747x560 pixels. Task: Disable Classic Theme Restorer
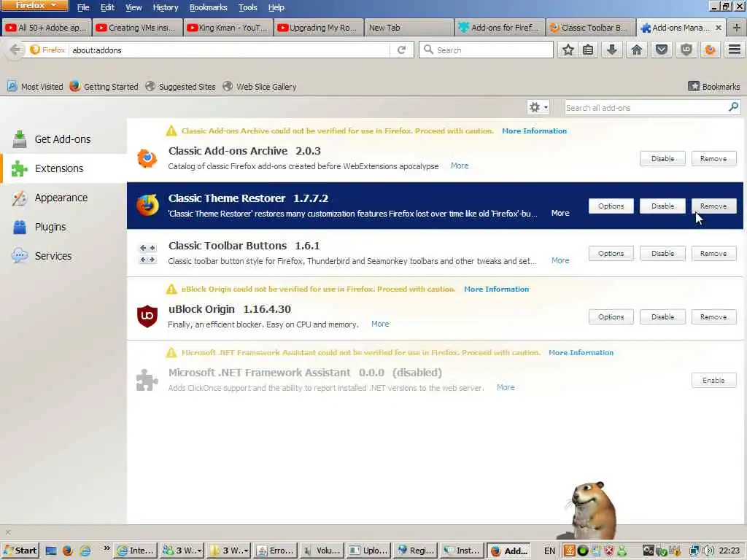662,206
